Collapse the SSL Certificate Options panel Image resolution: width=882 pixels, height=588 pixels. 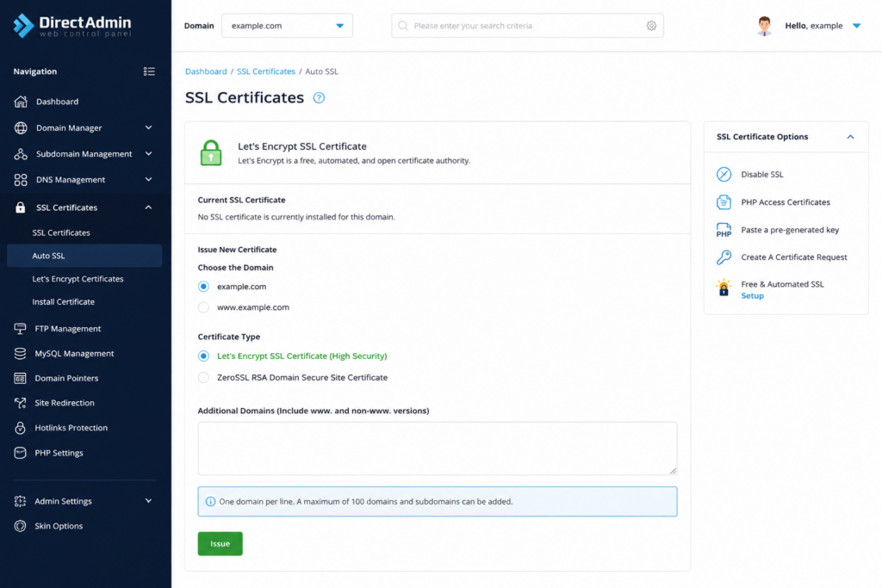click(x=850, y=137)
